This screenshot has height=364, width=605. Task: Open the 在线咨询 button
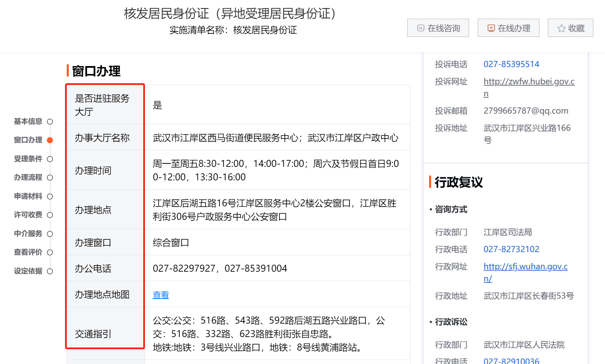(x=438, y=28)
